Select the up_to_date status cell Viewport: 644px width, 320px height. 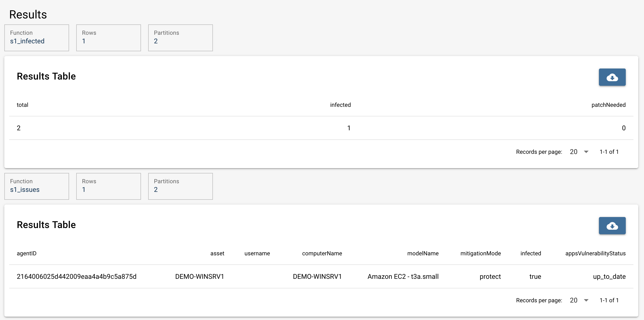609,277
